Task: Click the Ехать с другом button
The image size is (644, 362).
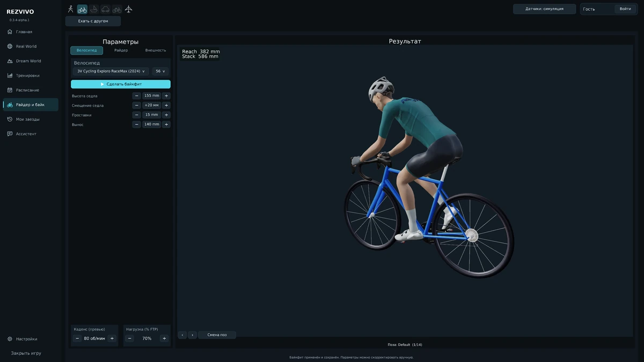Action: [x=93, y=21]
